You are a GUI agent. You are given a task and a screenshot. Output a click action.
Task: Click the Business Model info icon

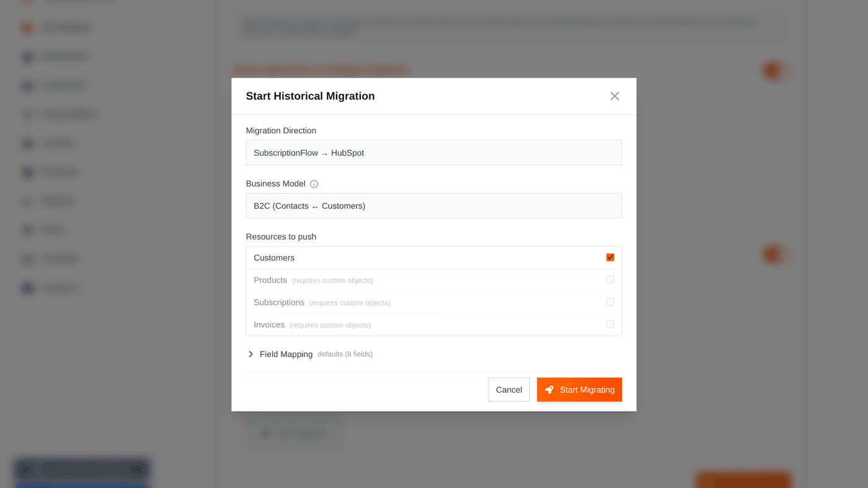click(314, 184)
